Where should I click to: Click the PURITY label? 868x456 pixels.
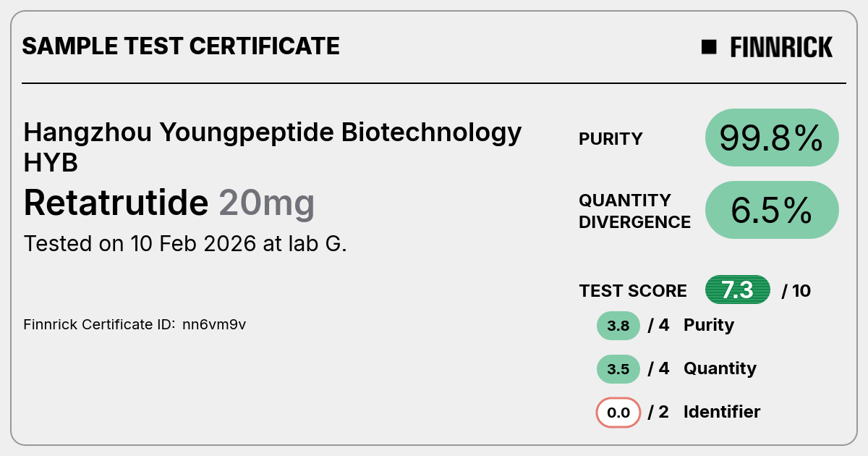coord(610,139)
